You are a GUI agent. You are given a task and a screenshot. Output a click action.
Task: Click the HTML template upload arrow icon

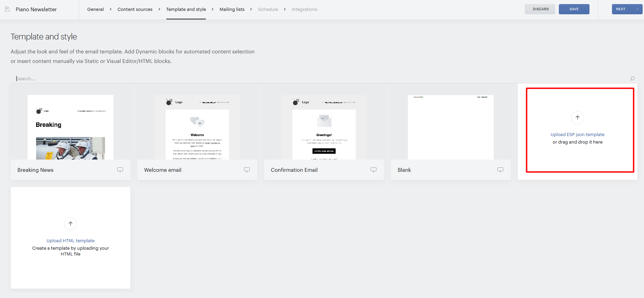pyautogui.click(x=71, y=224)
